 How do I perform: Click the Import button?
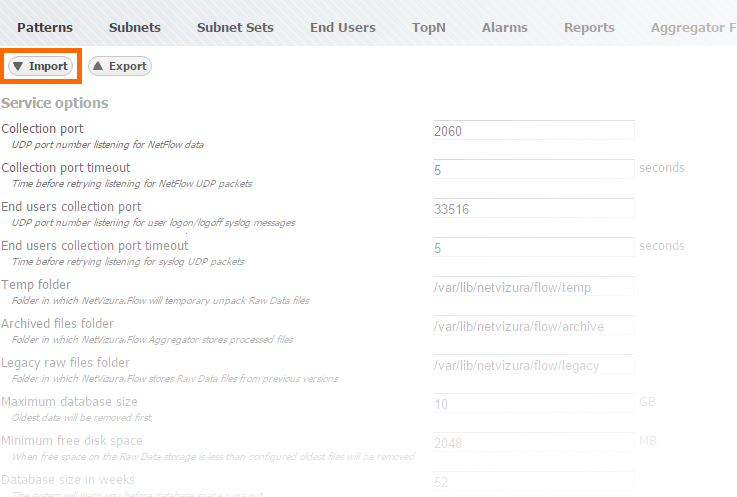click(40, 66)
